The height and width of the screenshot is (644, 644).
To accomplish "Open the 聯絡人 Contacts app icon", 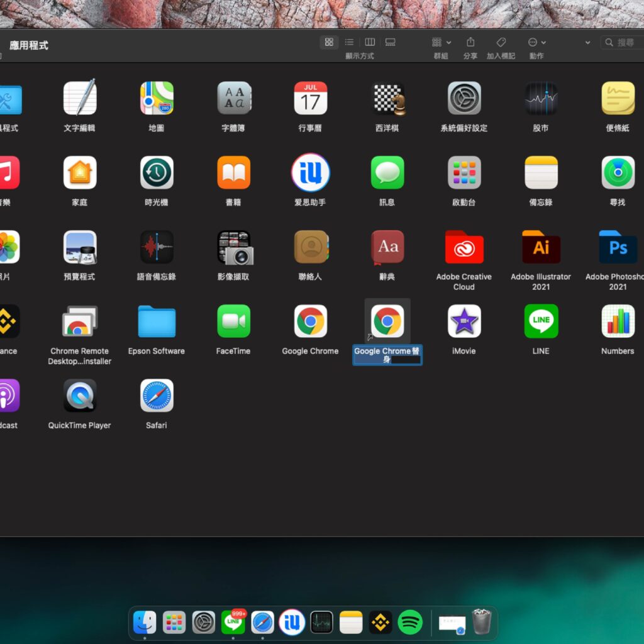I will pyautogui.click(x=311, y=247).
